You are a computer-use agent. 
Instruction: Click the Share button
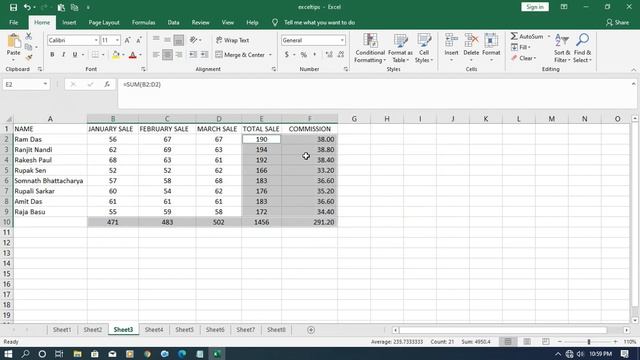[618, 22]
